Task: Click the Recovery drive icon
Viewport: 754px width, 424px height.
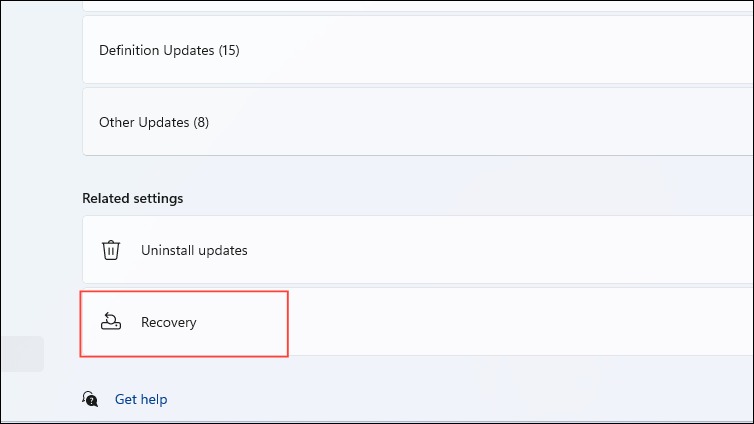Action: 111,321
